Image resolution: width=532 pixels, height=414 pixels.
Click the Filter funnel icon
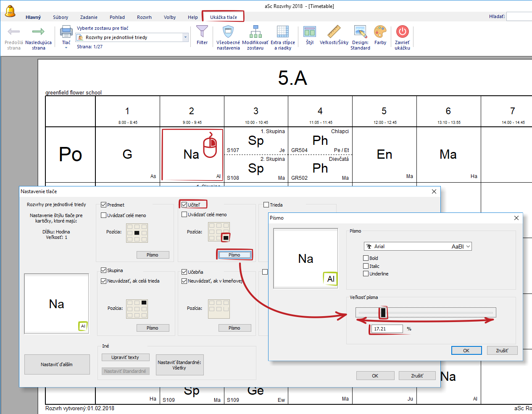202,32
